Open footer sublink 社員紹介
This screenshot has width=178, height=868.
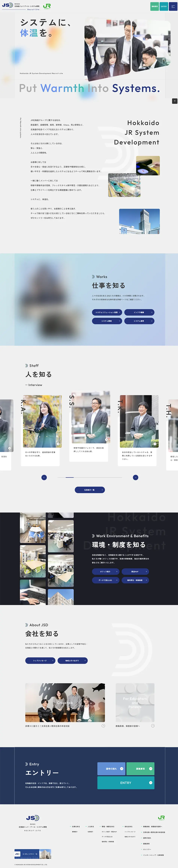[90, 832]
